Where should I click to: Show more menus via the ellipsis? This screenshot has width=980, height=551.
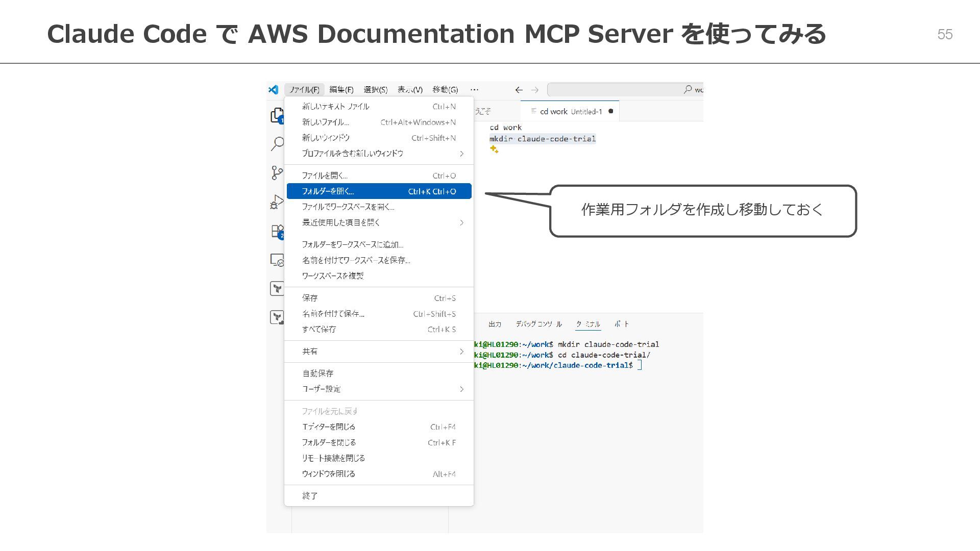click(x=475, y=90)
